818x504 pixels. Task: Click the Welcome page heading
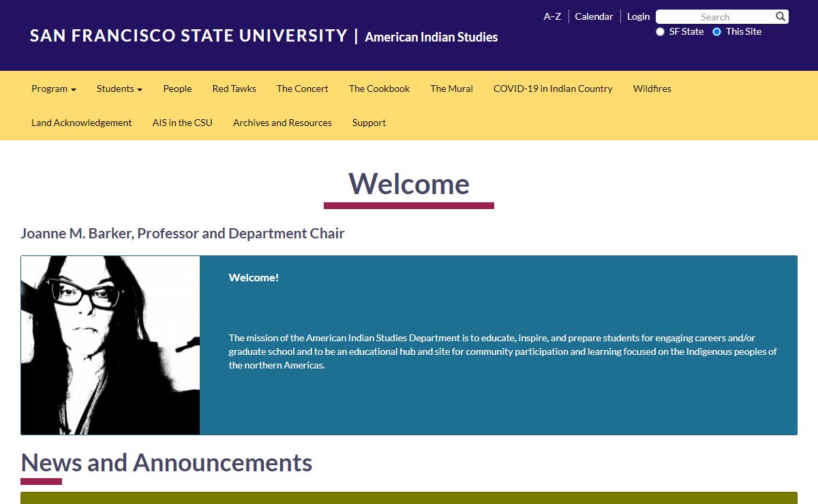point(409,184)
